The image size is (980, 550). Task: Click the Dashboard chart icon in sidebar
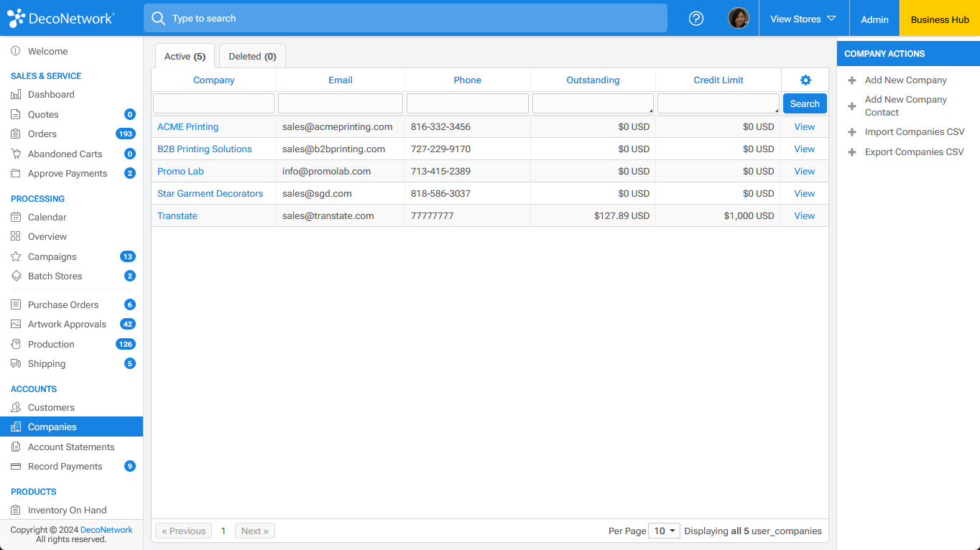[x=16, y=95]
